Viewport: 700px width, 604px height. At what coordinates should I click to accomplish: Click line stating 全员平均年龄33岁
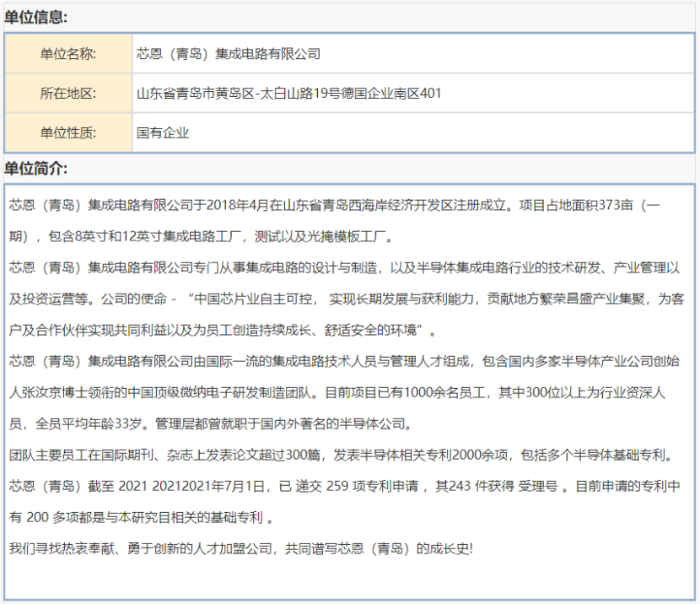coord(211,423)
